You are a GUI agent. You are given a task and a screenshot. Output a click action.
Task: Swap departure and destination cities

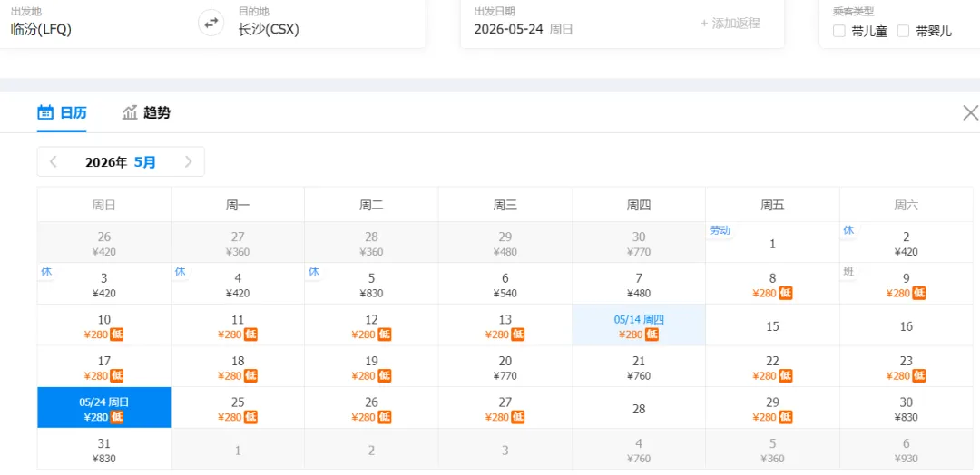pos(211,23)
